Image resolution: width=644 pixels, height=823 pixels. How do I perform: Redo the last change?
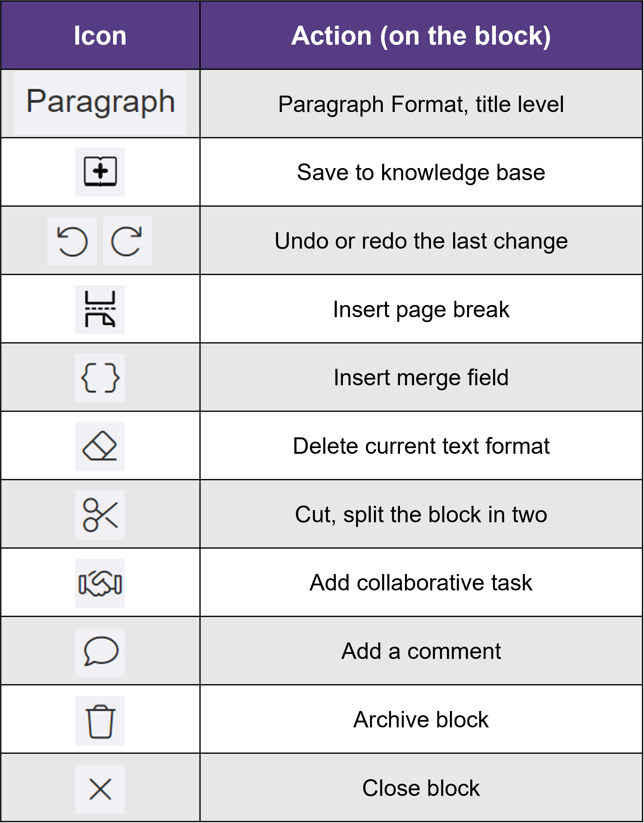127,241
